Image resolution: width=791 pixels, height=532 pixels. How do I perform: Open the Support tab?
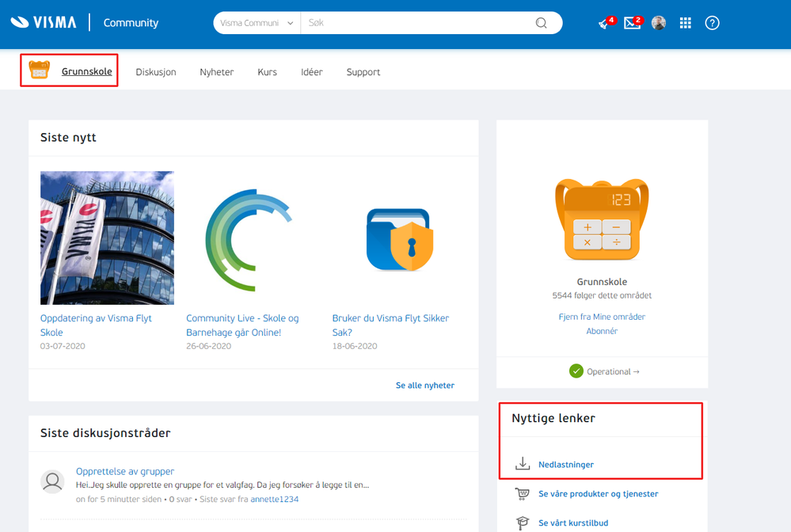coord(363,72)
